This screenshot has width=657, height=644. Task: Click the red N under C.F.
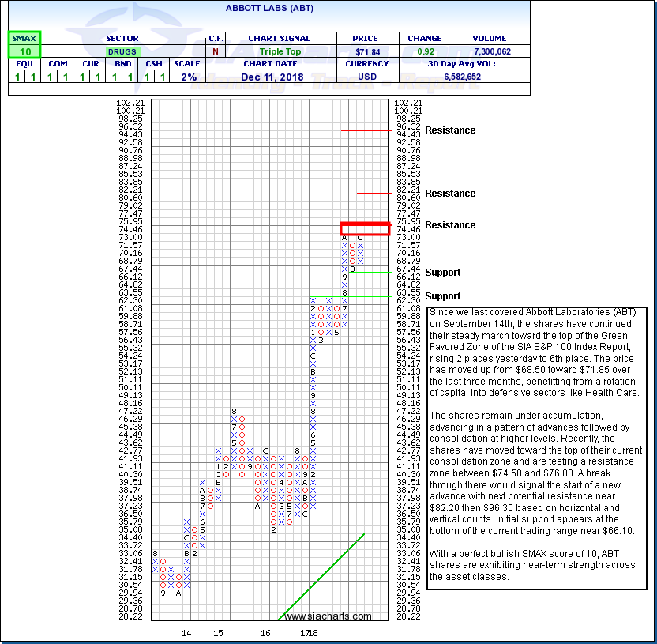point(216,51)
